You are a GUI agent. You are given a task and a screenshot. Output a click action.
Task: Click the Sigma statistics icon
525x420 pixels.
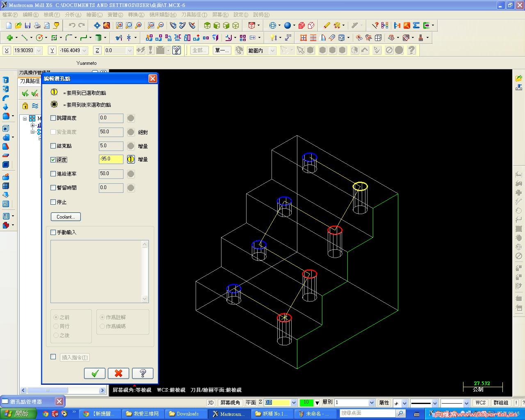click(416, 25)
